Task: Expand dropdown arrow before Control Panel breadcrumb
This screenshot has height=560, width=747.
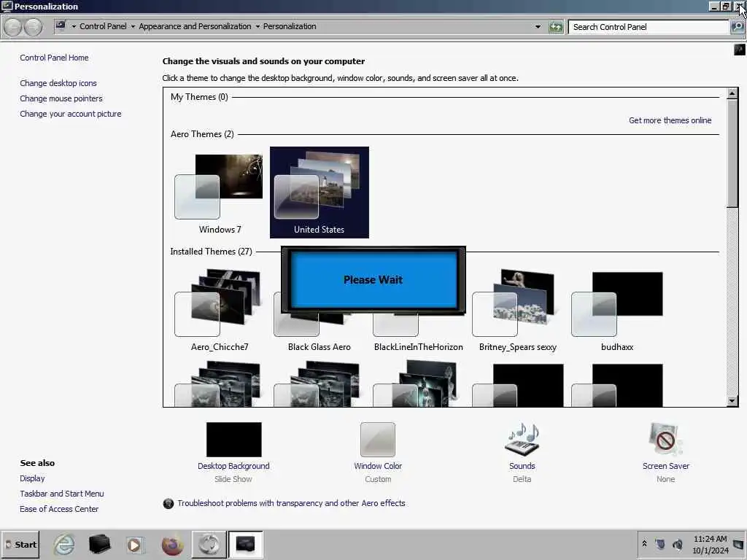Action: [x=74, y=27]
